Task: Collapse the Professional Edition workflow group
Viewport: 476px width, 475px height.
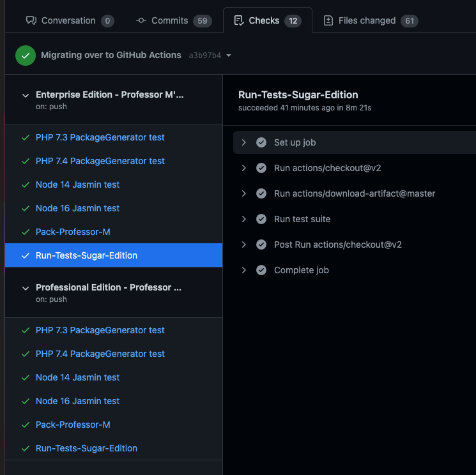Action: 26,288
